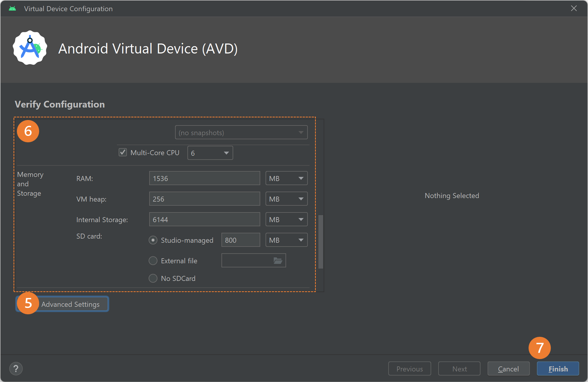Select the Studio-managed SD card option
The height and width of the screenshot is (382, 588).
(153, 240)
